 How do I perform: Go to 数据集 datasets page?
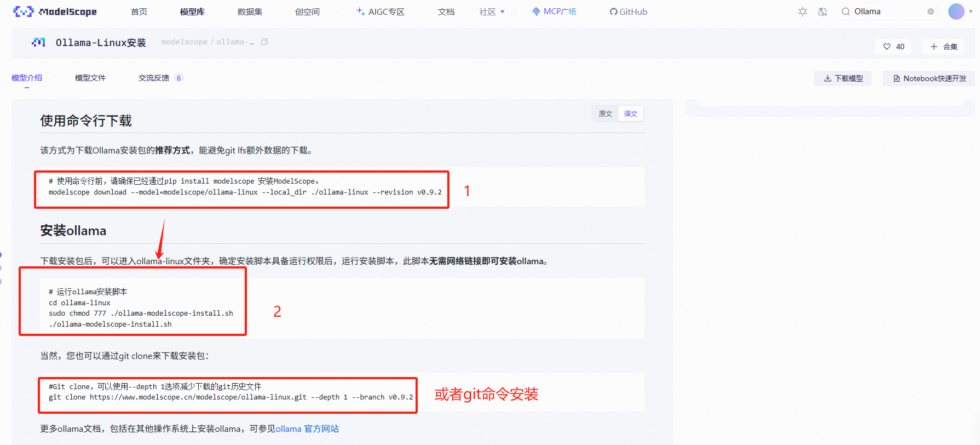tap(250, 12)
